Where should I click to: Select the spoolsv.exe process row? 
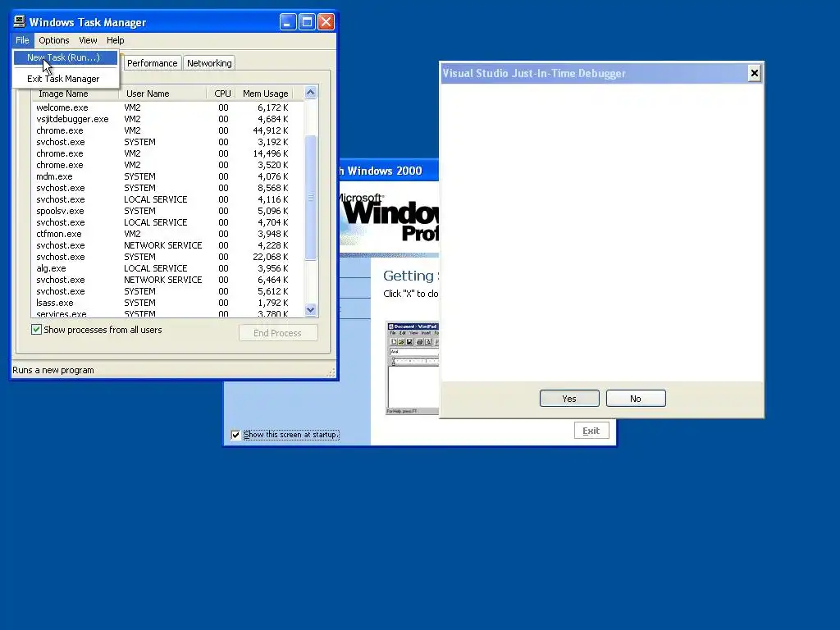click(163, 211)
